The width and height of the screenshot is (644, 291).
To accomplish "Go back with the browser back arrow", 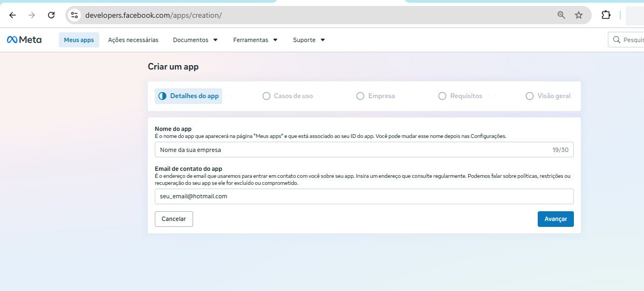I will [12, 15].
